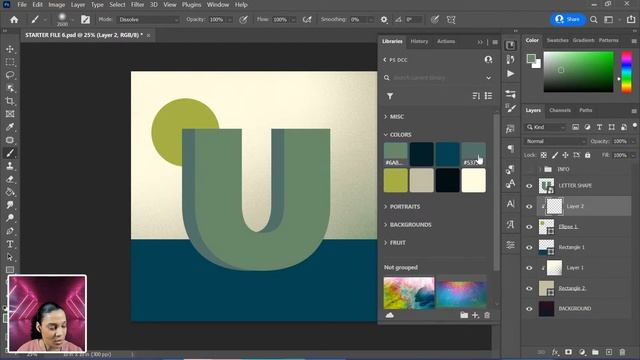Select the Clone Stamp tool
Screen dimensions: 640x360
10,166
